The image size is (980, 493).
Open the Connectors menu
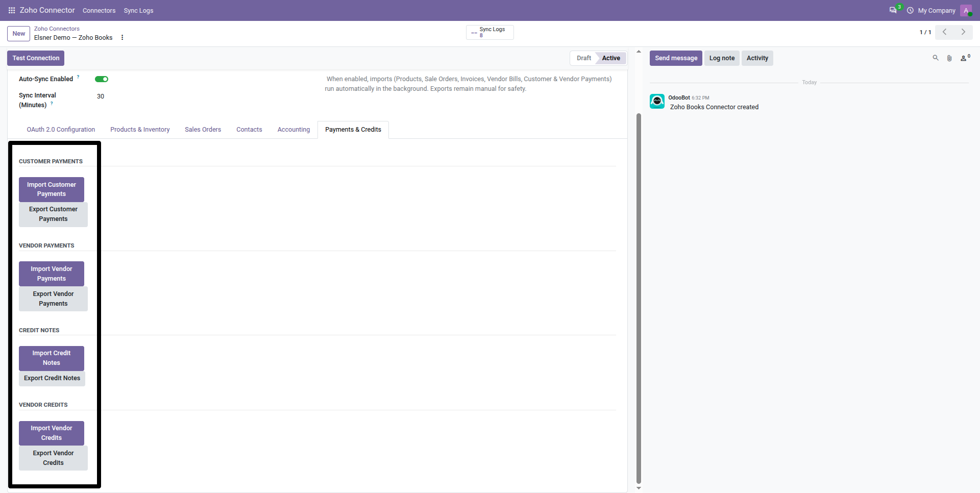click(99, 10)
